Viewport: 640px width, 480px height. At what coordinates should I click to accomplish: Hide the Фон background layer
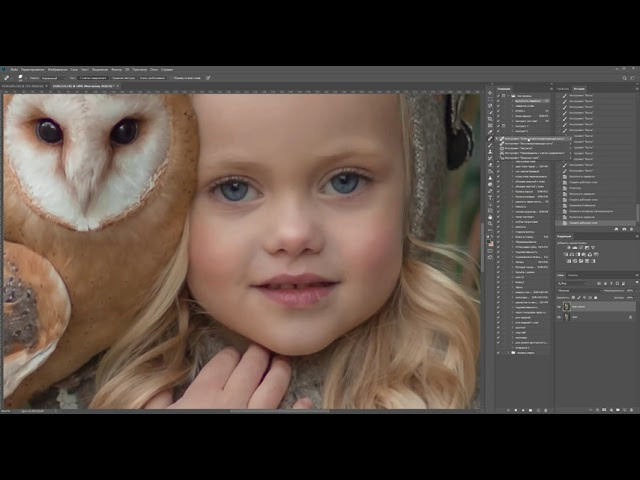[559, 317]
